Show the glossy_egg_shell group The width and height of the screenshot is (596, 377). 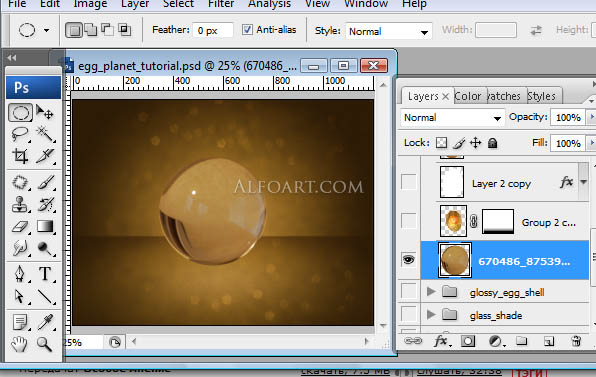coord(409,291)
